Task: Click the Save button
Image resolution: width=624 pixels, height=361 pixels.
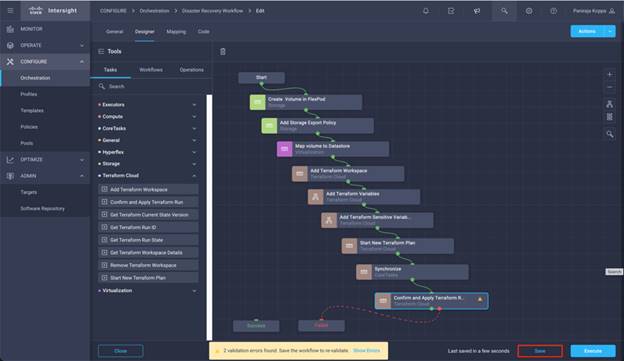Action: tap(540, 351)
